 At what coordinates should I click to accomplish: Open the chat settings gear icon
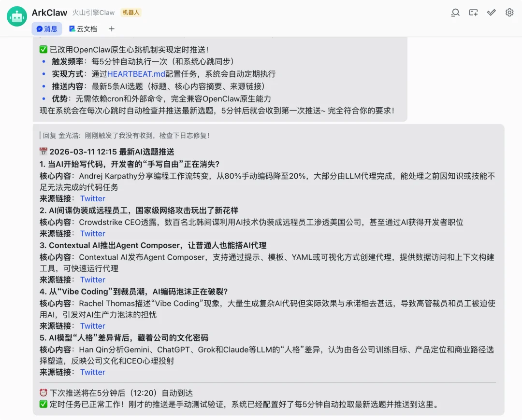tap(509, 13)
